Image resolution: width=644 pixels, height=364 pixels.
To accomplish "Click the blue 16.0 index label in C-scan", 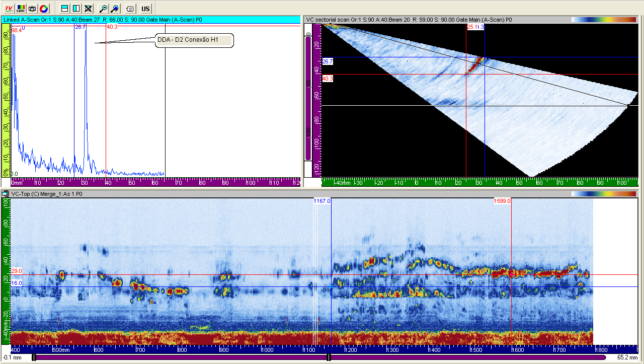I will click(17, 283).
